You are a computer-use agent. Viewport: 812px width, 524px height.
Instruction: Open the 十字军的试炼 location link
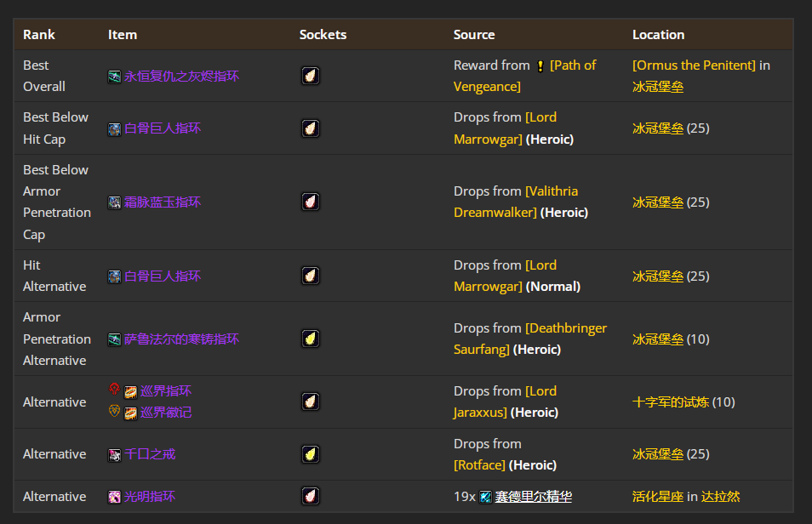tap(670, 402)
